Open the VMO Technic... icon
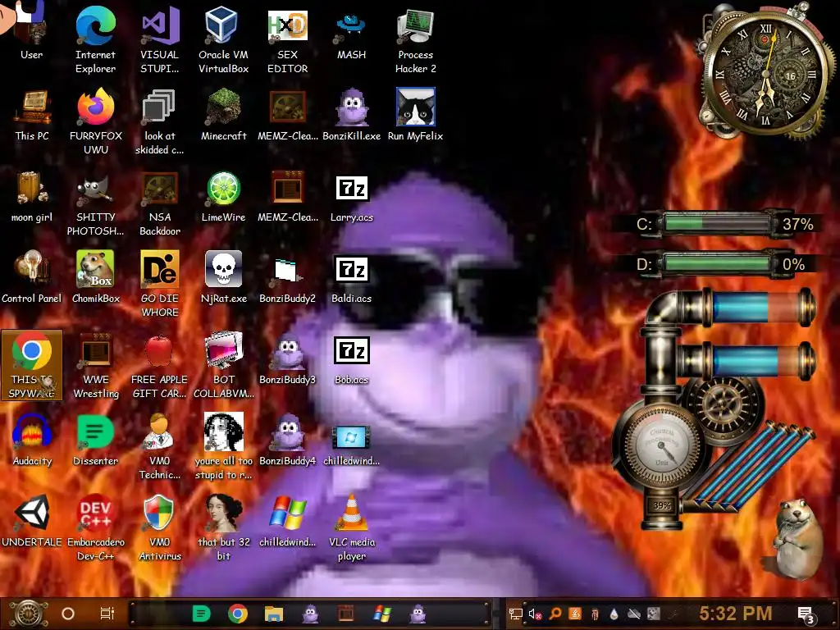Viewport: 840px width, 630px height. click(x=160, y=446)
